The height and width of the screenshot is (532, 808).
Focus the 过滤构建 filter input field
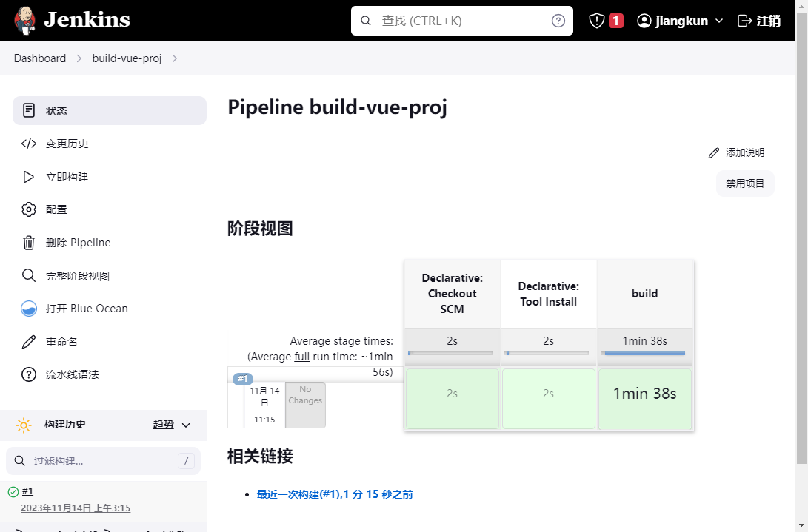pos(103,461)
